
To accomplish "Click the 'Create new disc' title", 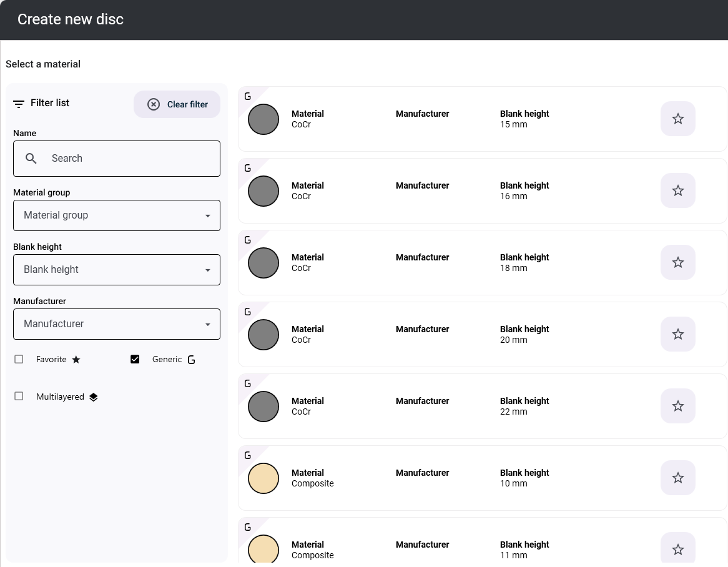I will (71, 19).
